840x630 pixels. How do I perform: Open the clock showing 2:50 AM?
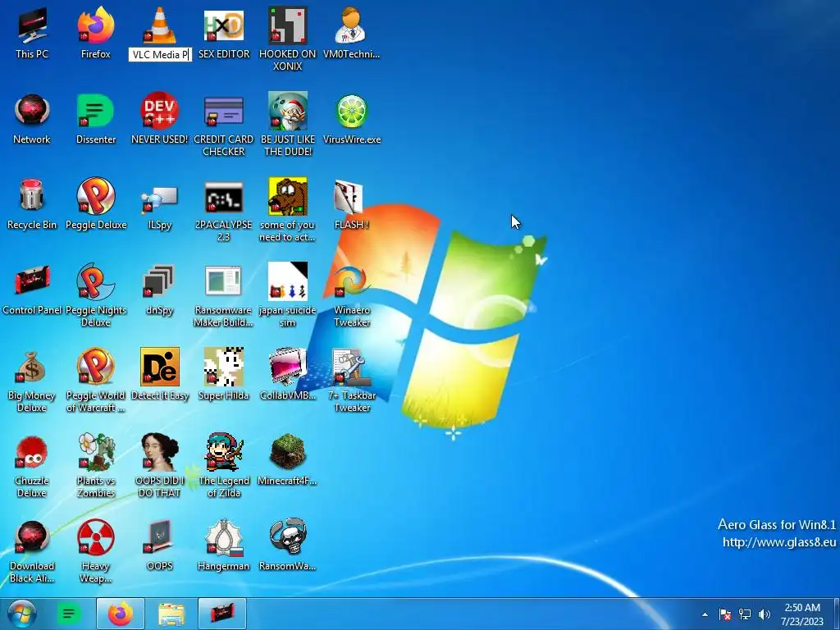[x=802, y=614]
